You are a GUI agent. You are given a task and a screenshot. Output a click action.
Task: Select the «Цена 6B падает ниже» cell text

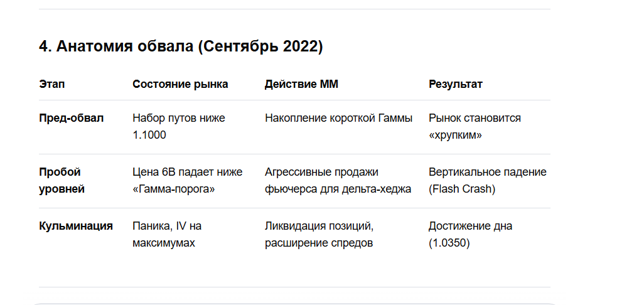pos(187,172)
